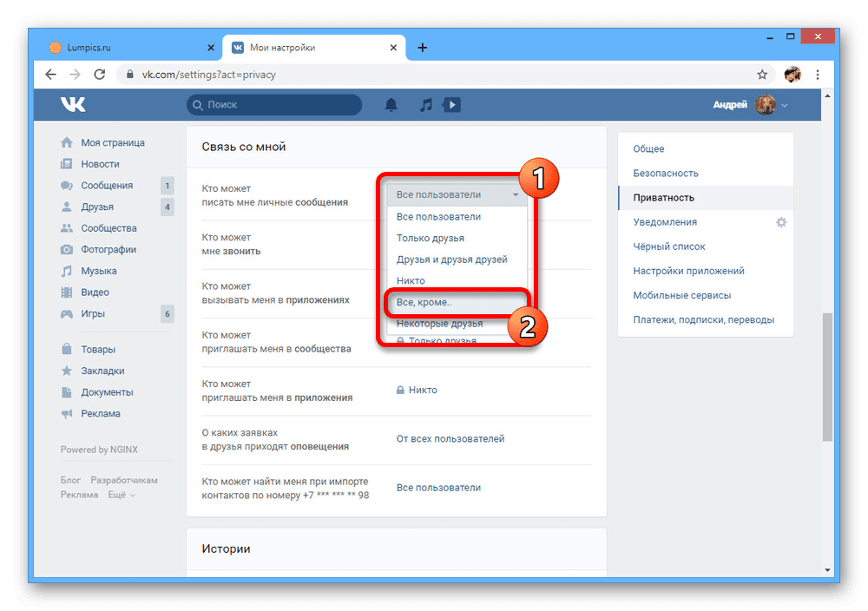Click the Документы file icon
This screenshot has height=611, width=868.
coord(67,392)
